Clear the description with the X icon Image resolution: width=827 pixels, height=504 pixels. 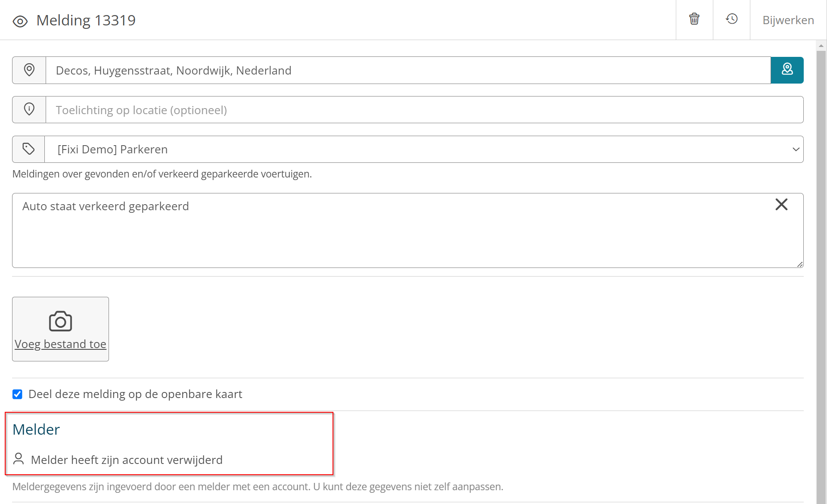tap(781, 204)
